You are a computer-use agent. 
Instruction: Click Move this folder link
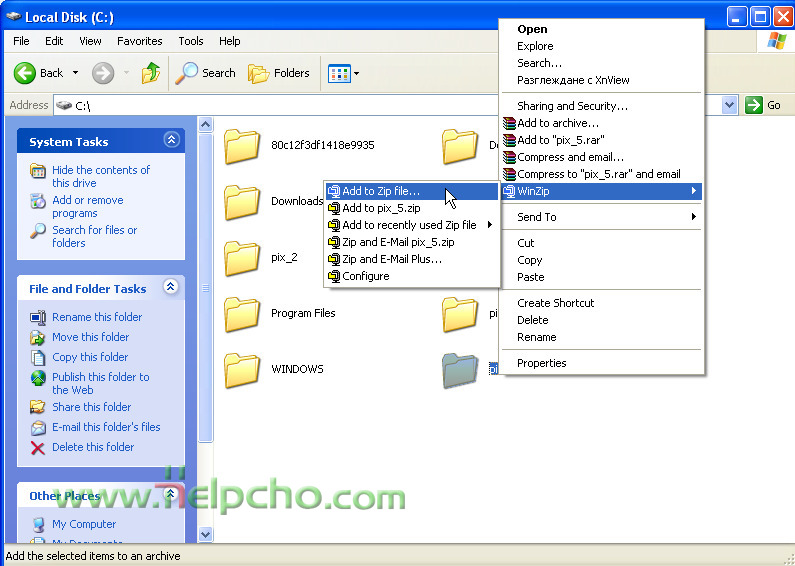point(91,337)
